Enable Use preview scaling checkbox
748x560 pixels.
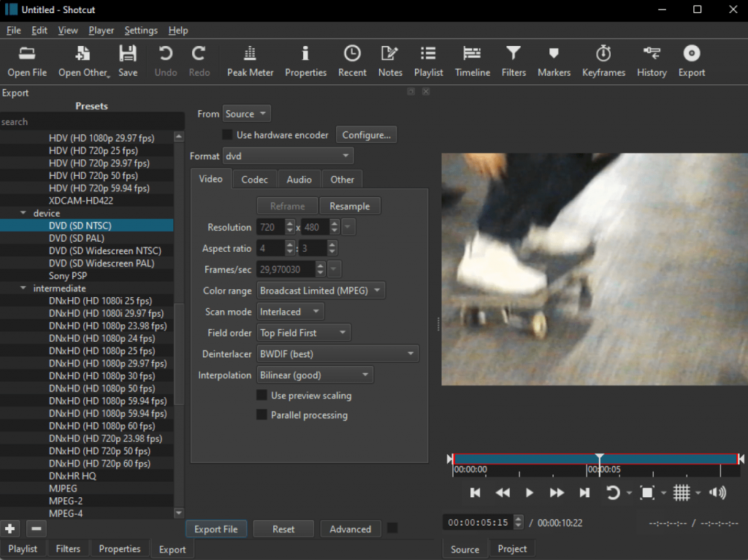tap(262, 396)
